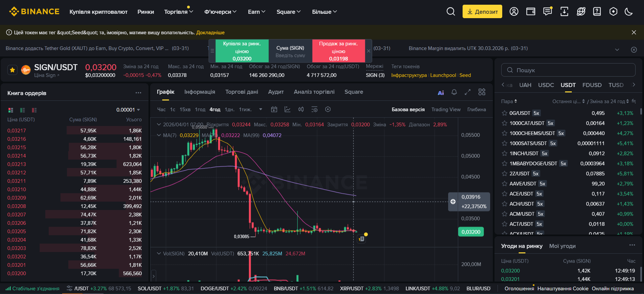Open order book precision 0.00001 dropdown
The height and width of the screenshot is (294, 644).
[x=128, y=110]
